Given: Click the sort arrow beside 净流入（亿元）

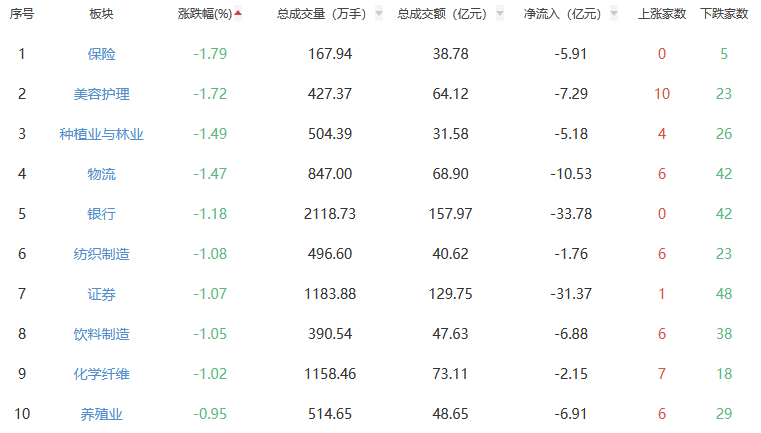Looking at the screenshot, I should [x=616, y=15].
